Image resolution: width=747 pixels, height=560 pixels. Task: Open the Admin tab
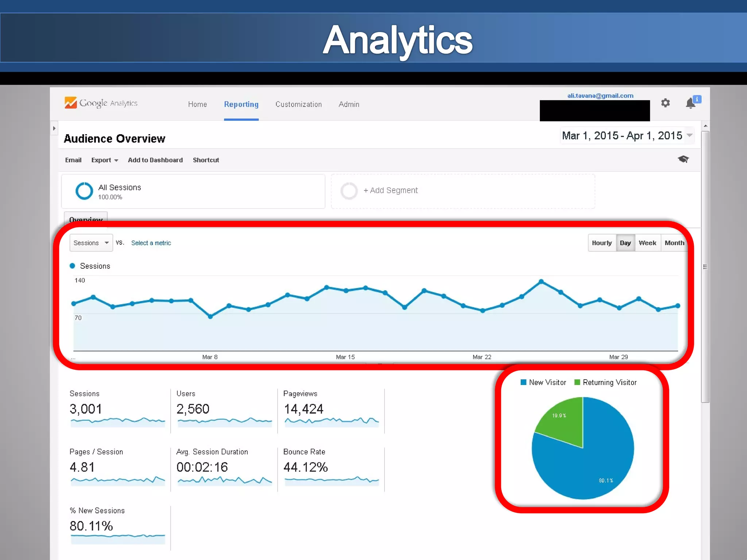tap(349, 105)
